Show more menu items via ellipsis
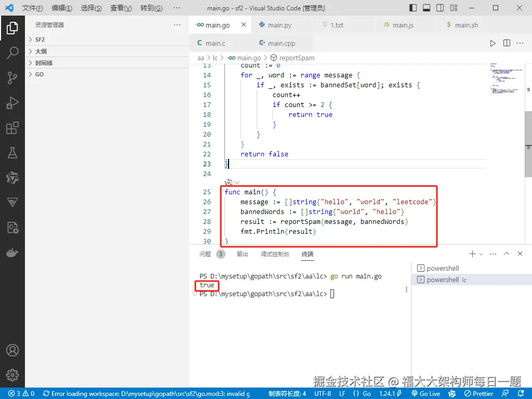 point(177,8)
